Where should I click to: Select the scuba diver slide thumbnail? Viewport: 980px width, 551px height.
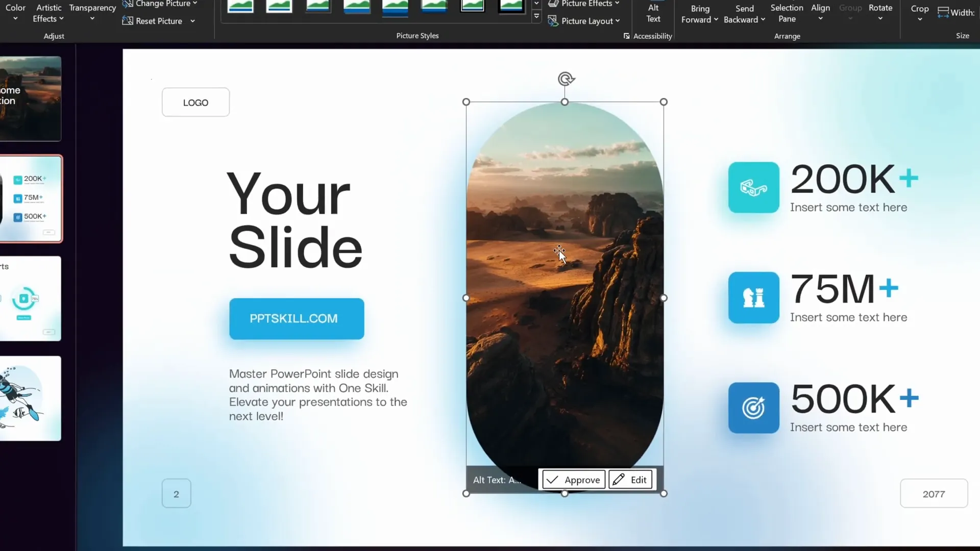click(x=31, y=398)
